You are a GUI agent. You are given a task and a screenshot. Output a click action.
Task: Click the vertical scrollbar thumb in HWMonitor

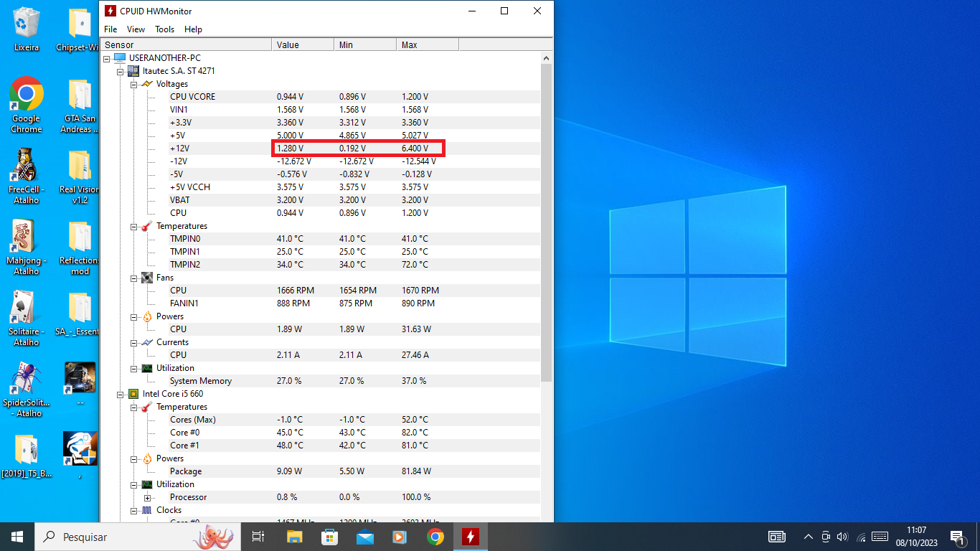(x=546, y=222)
